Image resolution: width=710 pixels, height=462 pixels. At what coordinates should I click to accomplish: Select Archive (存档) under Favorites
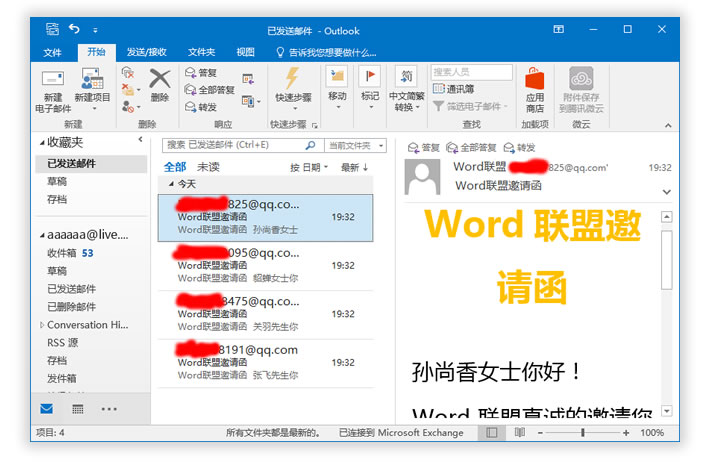pos(57,199)
